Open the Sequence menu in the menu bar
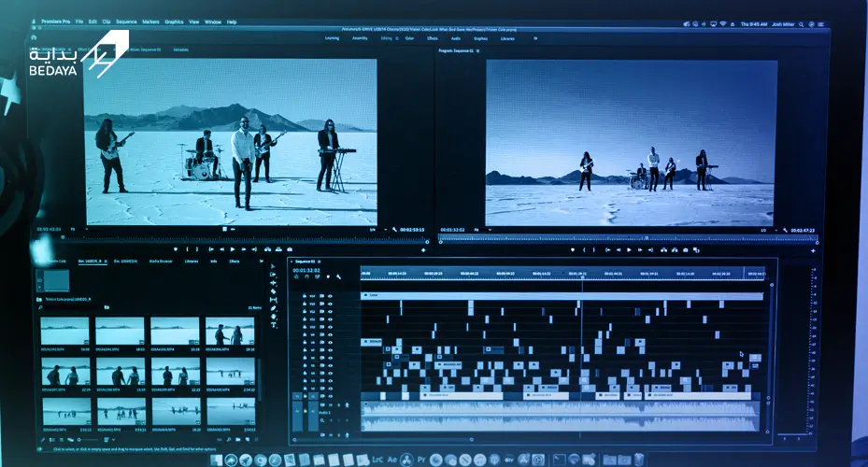 click(x=126, y=22)
